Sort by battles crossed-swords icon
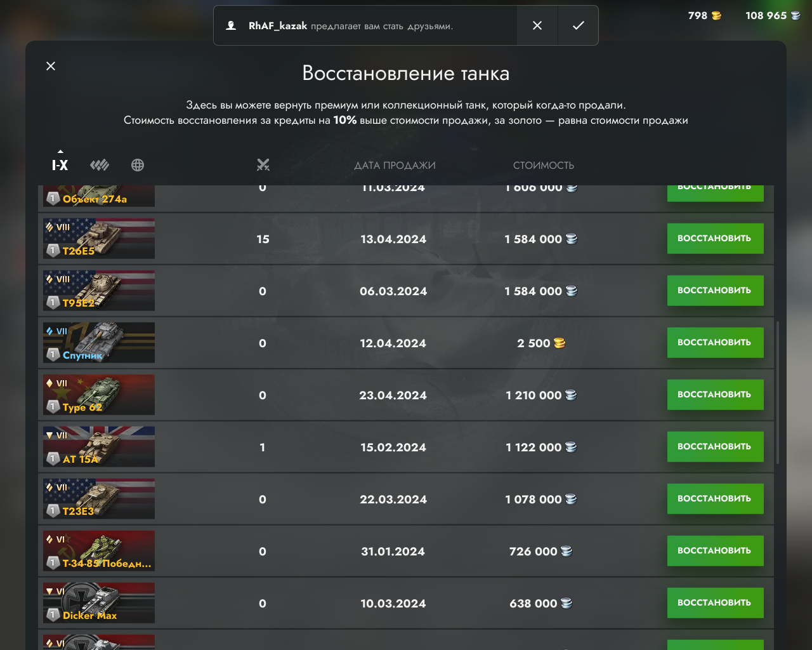This screenshot has height=650, width=812. click(x=263, y=165)
